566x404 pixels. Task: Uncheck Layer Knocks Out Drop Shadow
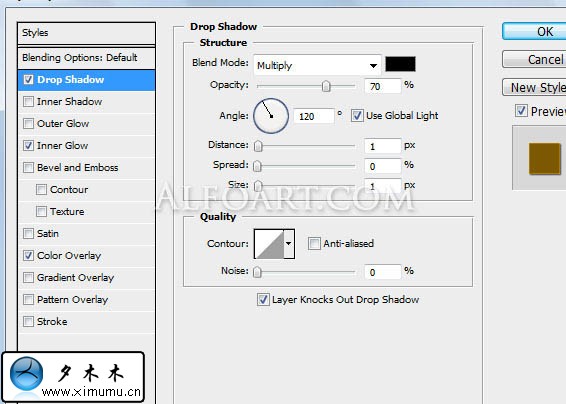(263, 299)
